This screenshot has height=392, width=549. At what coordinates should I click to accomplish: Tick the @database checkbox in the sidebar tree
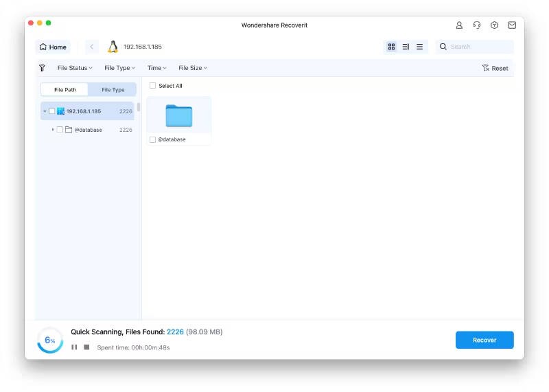click(60, 130)
